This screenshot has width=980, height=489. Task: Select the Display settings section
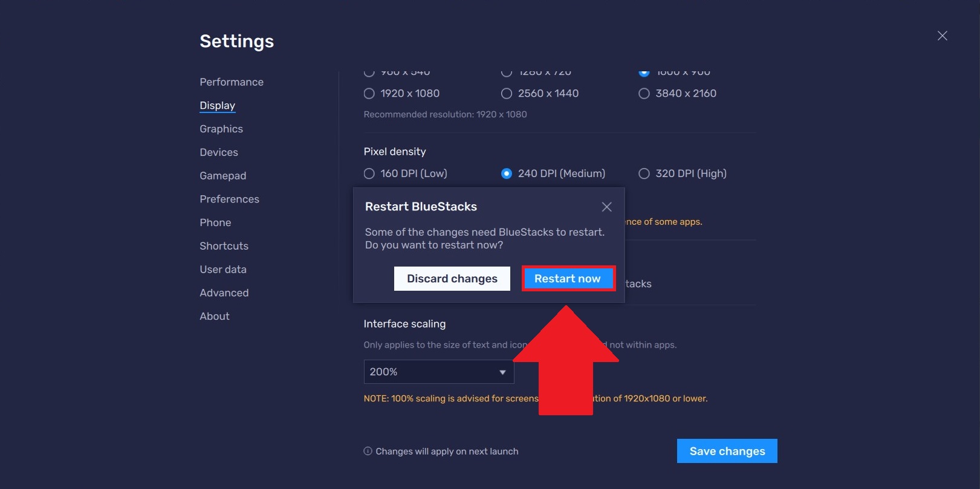coord(218,105)
